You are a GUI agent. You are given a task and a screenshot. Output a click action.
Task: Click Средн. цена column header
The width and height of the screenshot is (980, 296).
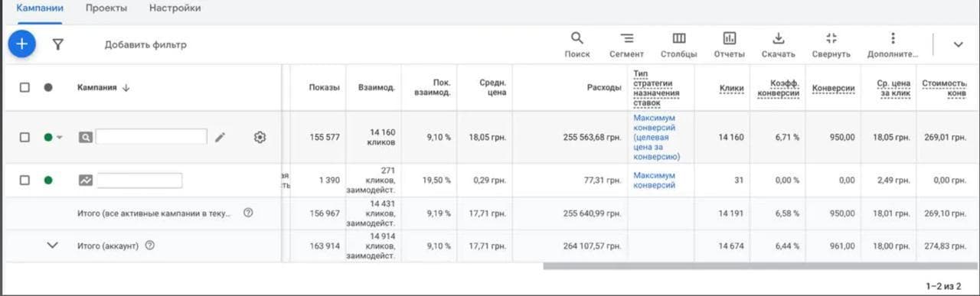493,87
